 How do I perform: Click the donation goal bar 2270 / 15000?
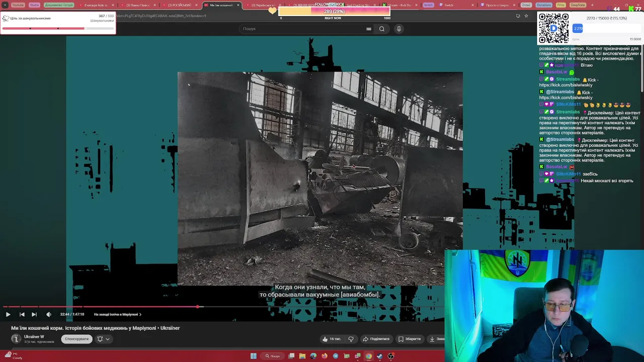pos(606,29)
